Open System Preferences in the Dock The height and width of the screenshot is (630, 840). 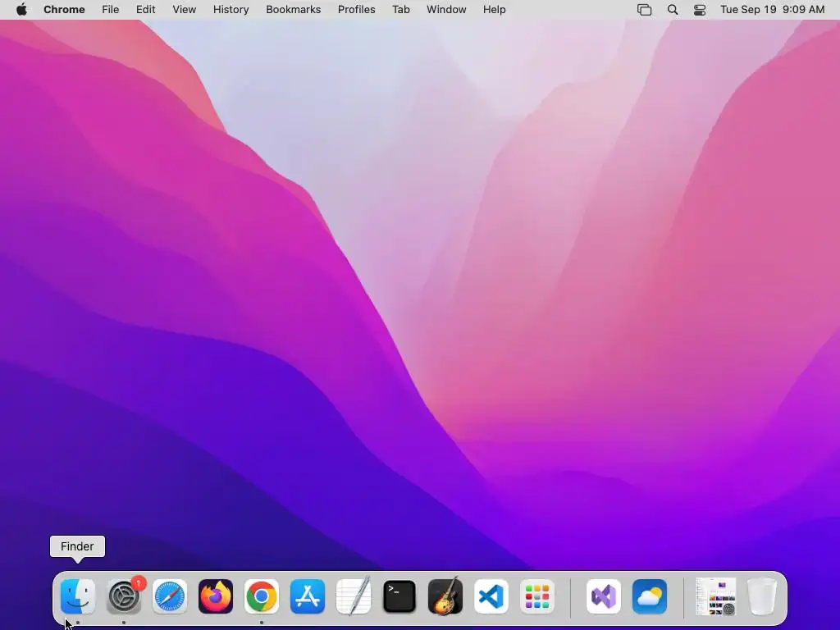(125, 596)
